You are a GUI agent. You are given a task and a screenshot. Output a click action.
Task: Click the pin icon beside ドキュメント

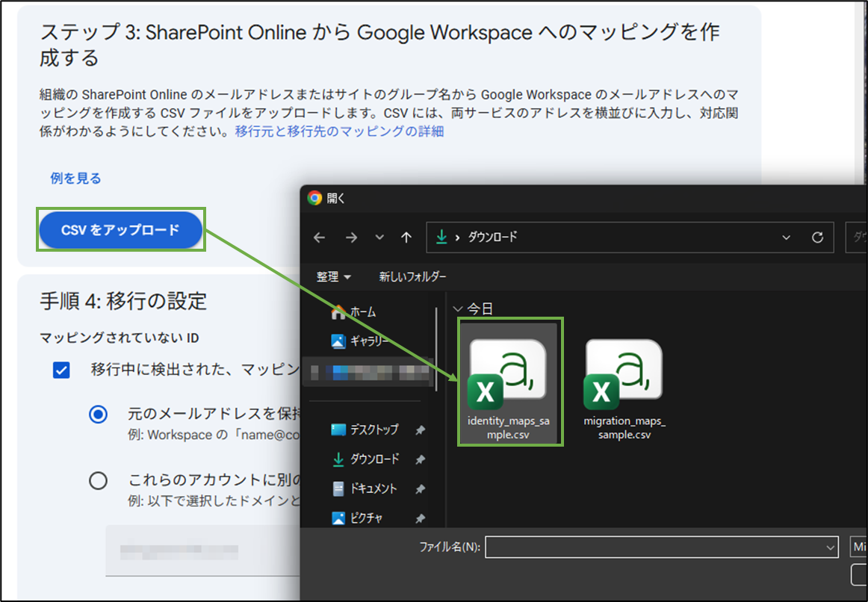tap(420, 489)
